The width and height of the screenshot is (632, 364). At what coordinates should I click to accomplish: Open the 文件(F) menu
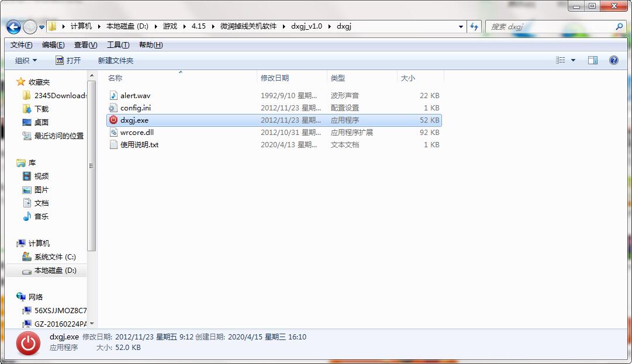tap(20, 44)
